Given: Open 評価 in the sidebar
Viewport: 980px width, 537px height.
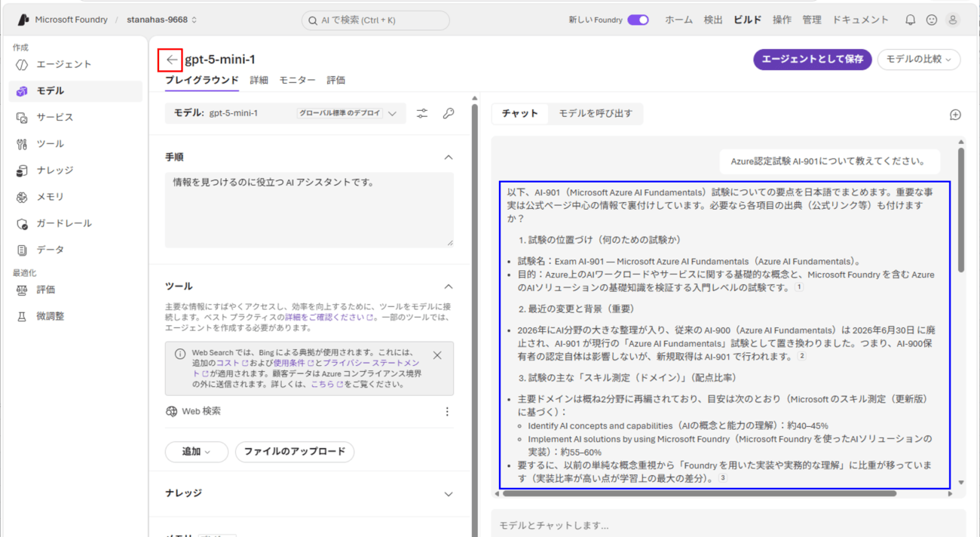Looking at the screenshot, I should click(x=75, y=290).
